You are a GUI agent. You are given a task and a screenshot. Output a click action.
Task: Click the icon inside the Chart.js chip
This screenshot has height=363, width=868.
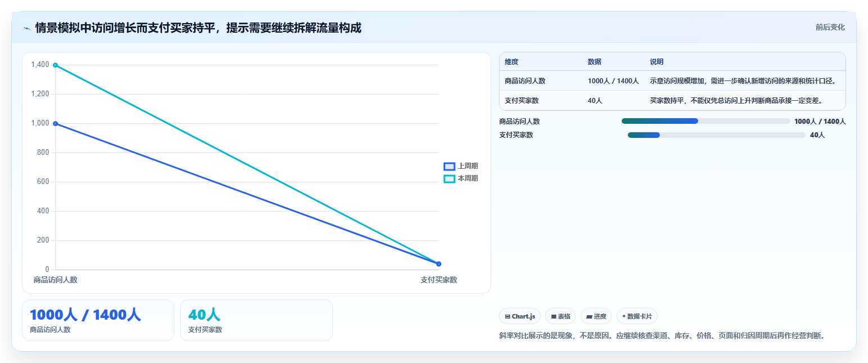pos(507,316)
